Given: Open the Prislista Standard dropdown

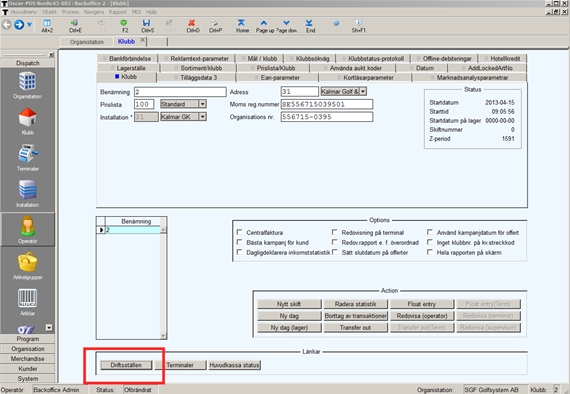Looking at the screenshot, I should 202,104.
